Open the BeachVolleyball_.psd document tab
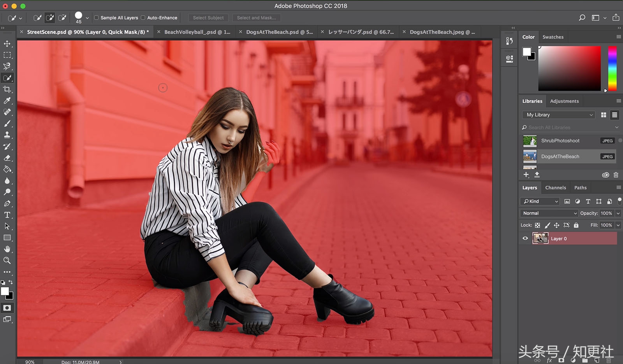Image resolution: width=623 pixels, height=364 pixels. coord(197,32)
